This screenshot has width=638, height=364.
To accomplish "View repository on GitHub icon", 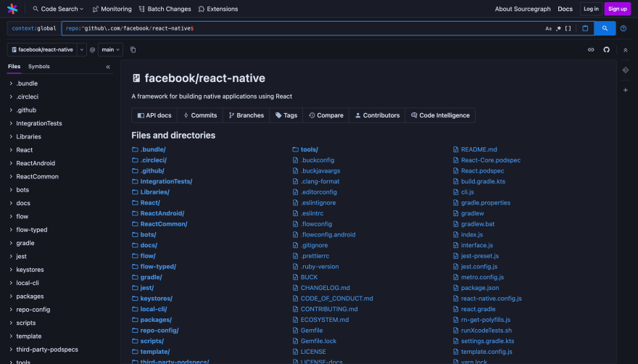I will [606, 50].
